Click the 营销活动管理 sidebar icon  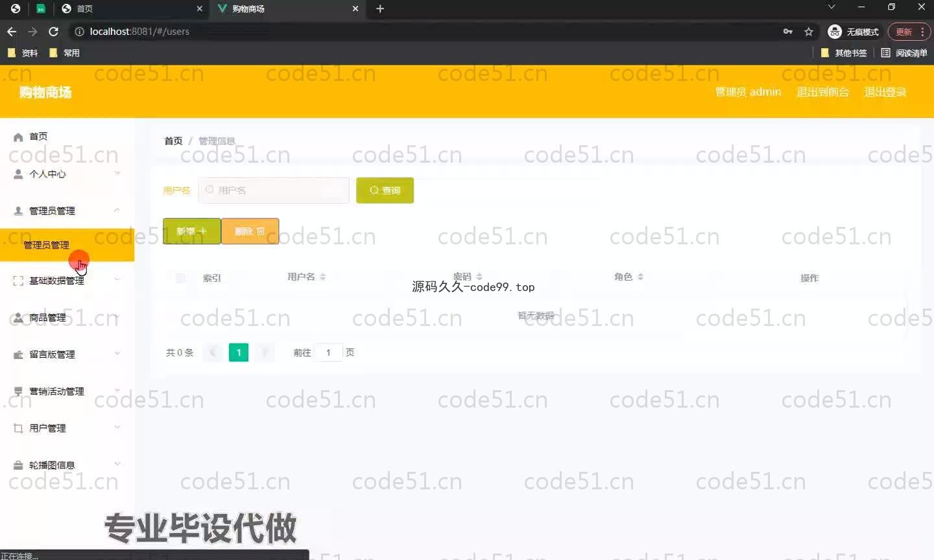click(18, 391)
